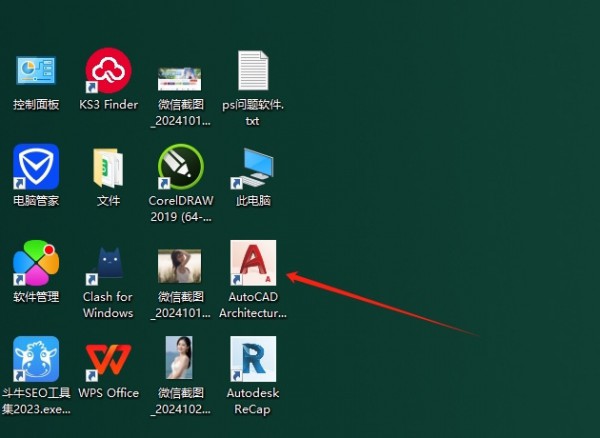Open ps问题软件.txt text file
The image size is (600, 438).
(253, 70)
